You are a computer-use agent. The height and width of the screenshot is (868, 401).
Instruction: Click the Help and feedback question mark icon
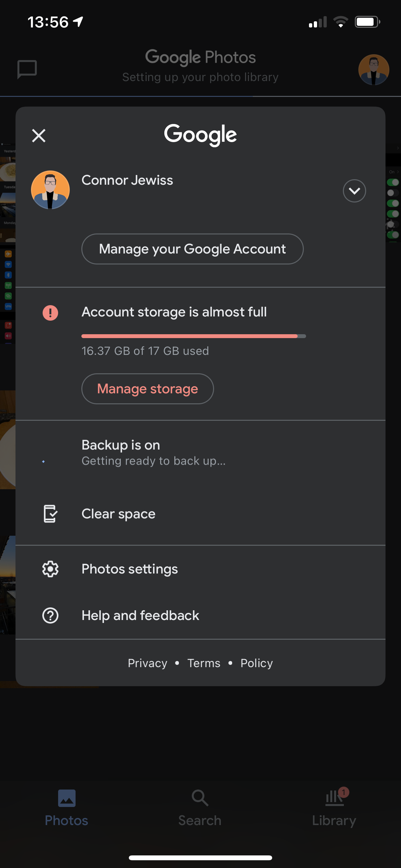tap(50, 615)
